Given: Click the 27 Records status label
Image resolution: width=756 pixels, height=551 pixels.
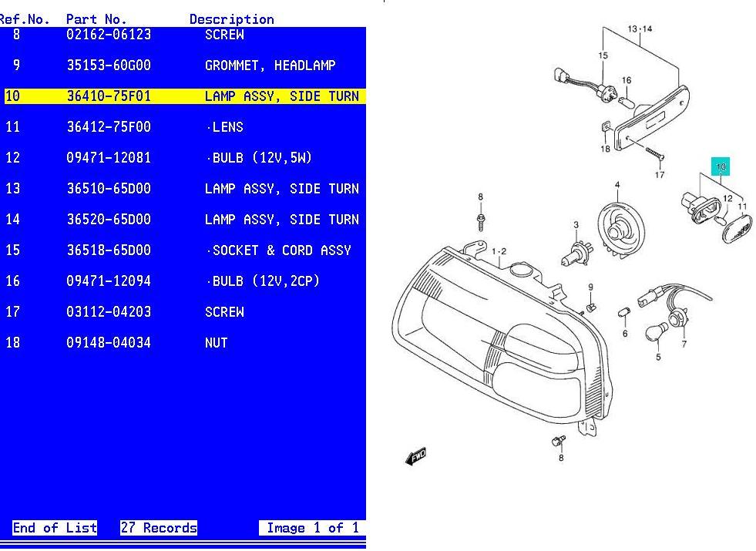Looking at the screenshot, I should (159, 528).
